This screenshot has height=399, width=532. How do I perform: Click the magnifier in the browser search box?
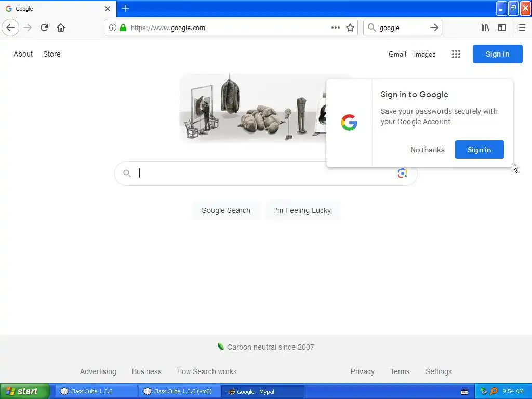372,28
